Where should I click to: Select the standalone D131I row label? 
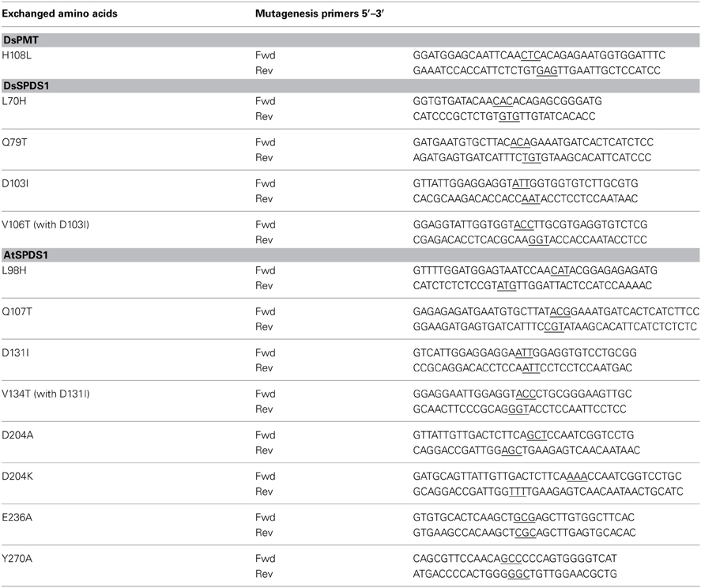pos(15,352)
